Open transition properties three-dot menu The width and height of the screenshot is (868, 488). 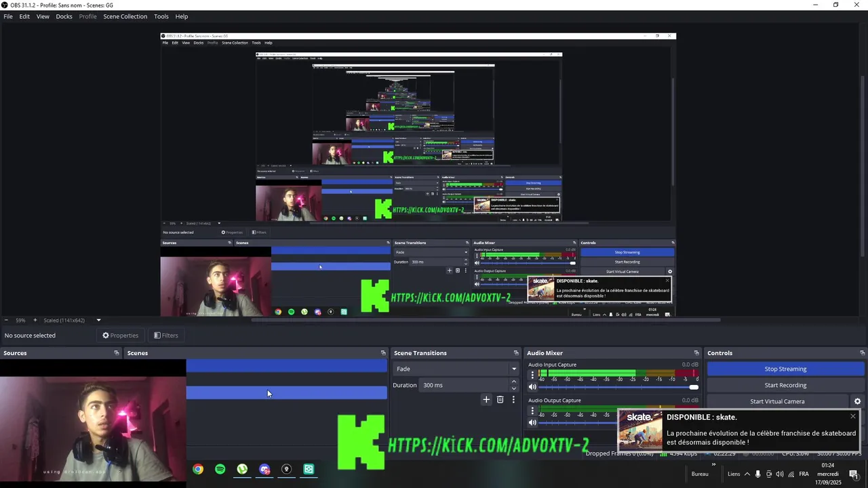[513, 400]
